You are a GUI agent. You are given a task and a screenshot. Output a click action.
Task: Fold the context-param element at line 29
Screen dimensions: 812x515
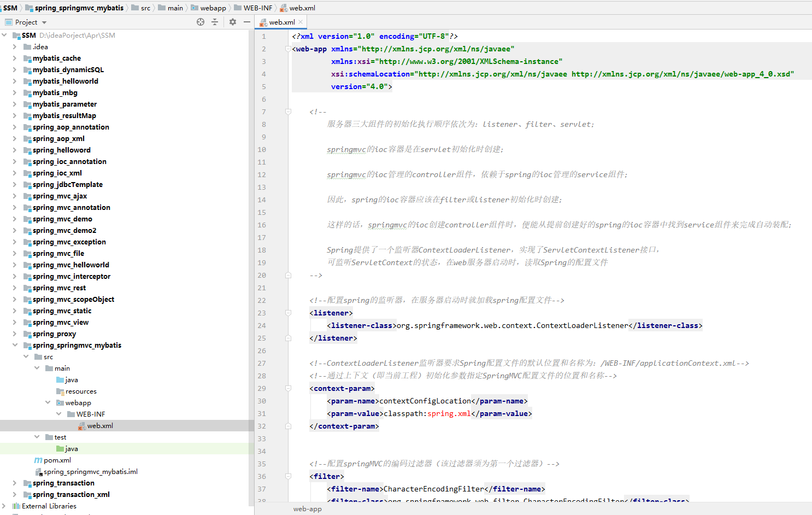coord(288,388)
